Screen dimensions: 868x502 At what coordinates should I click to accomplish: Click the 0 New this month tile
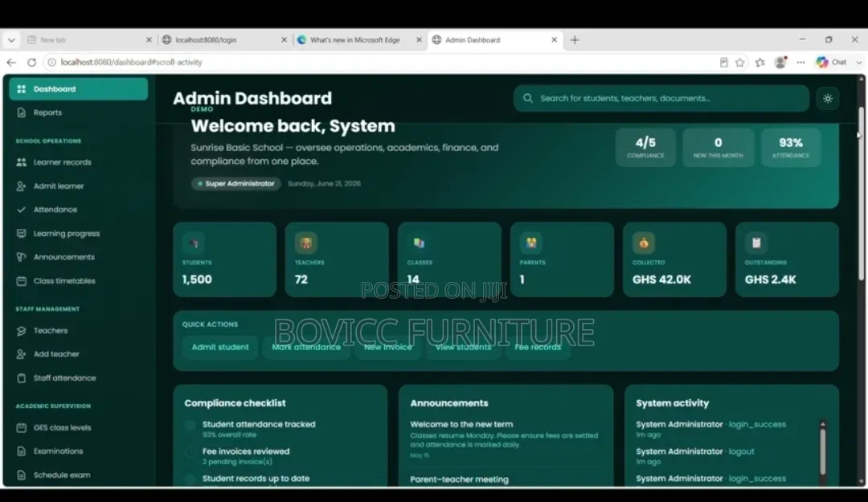pos(718,147)
